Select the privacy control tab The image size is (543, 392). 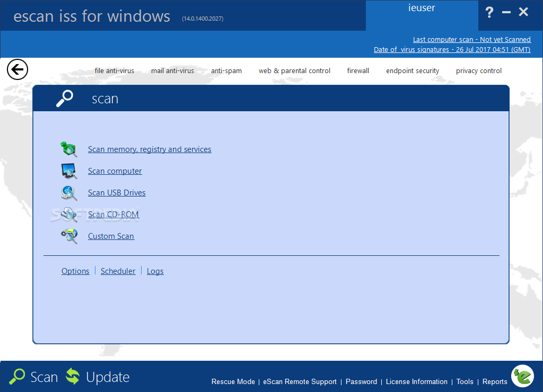(479, 70)
